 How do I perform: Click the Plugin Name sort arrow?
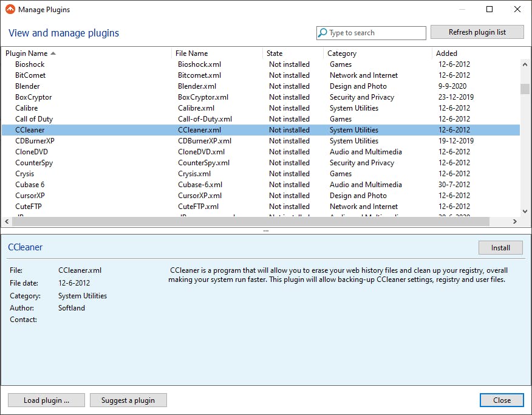53,53
